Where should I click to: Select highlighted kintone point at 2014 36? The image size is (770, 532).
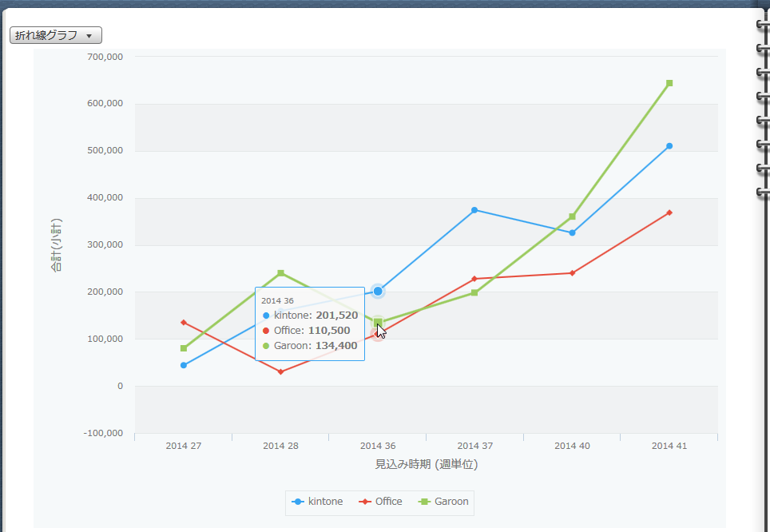(378, 292)
